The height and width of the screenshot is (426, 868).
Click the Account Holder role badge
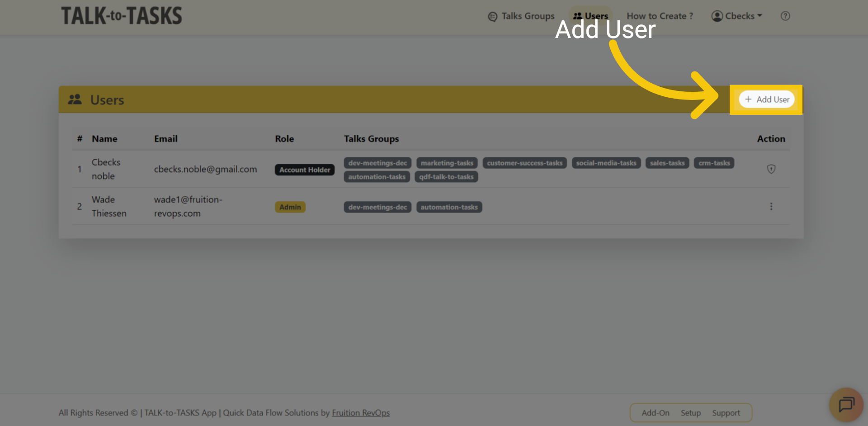click(305, 170)
